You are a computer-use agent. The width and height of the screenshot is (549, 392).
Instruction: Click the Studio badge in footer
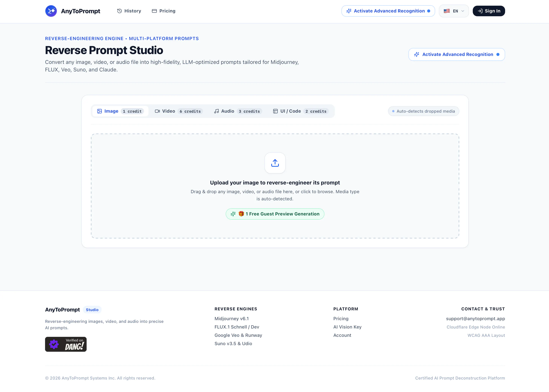point(92,310)
